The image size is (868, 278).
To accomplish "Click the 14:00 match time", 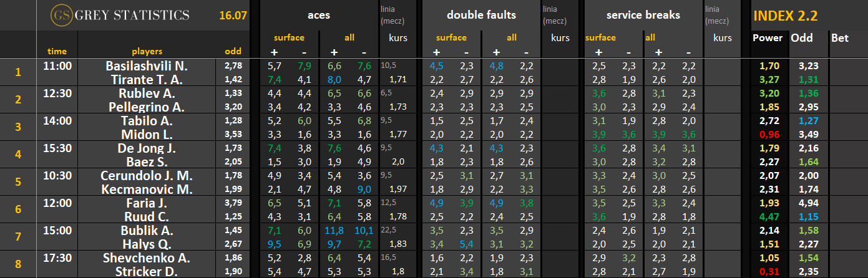I will (x=57, y=120).
